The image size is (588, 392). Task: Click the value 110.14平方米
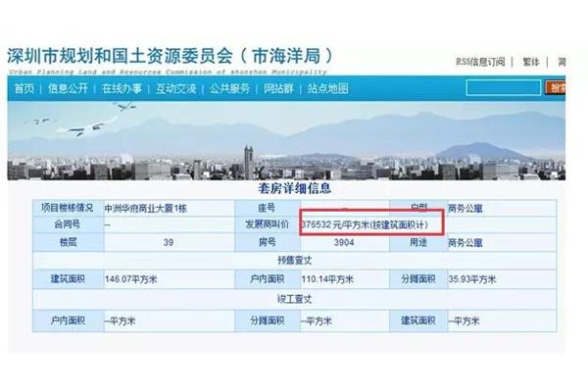[x=327, y=279]
